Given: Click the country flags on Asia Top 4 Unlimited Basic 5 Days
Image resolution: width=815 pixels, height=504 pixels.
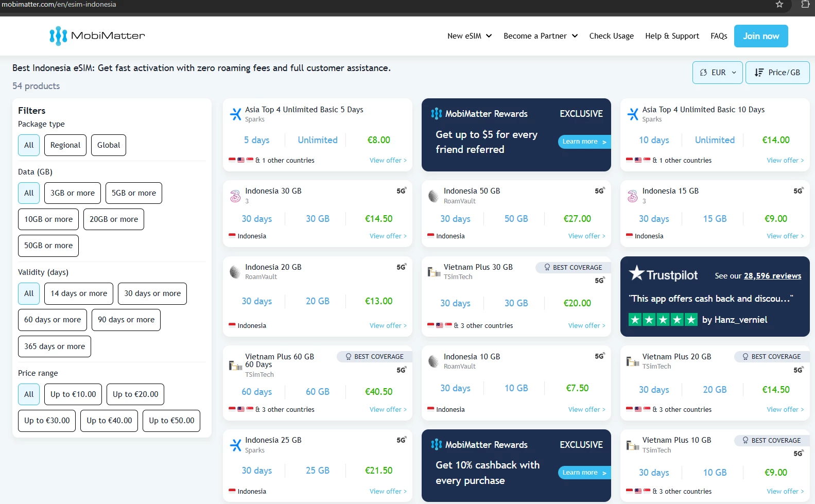Looking at the screenshot, I should click(x=241, y=160).
